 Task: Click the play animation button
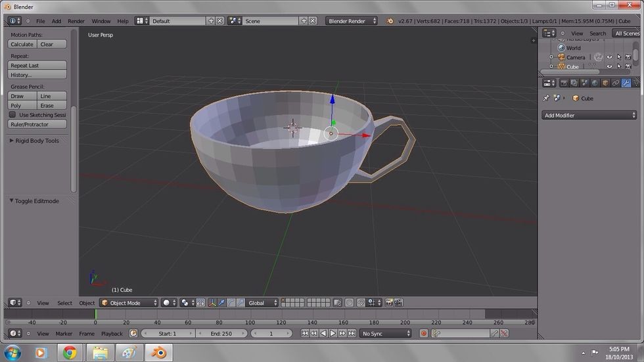(333, 334)
